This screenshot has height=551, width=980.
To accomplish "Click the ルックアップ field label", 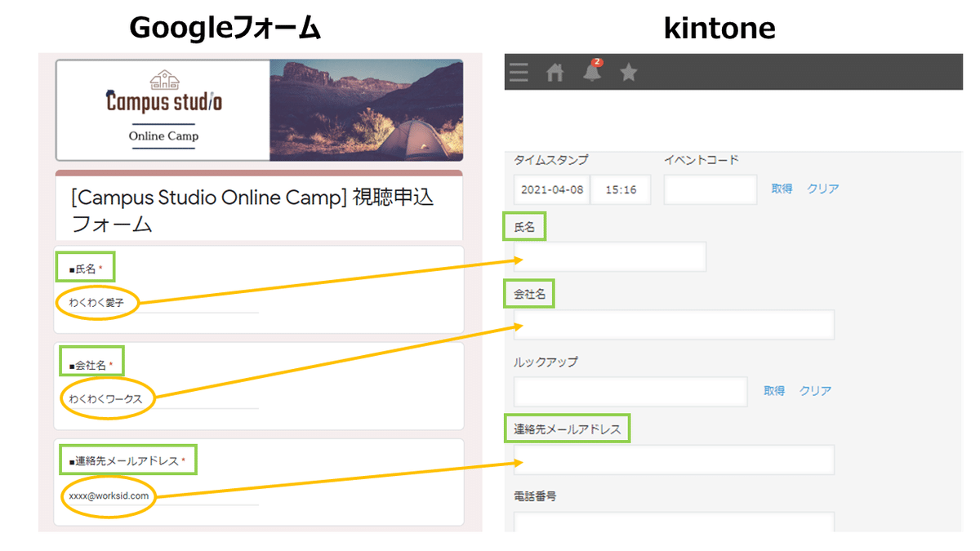I will pyautogui.click(x=546, y=362).
